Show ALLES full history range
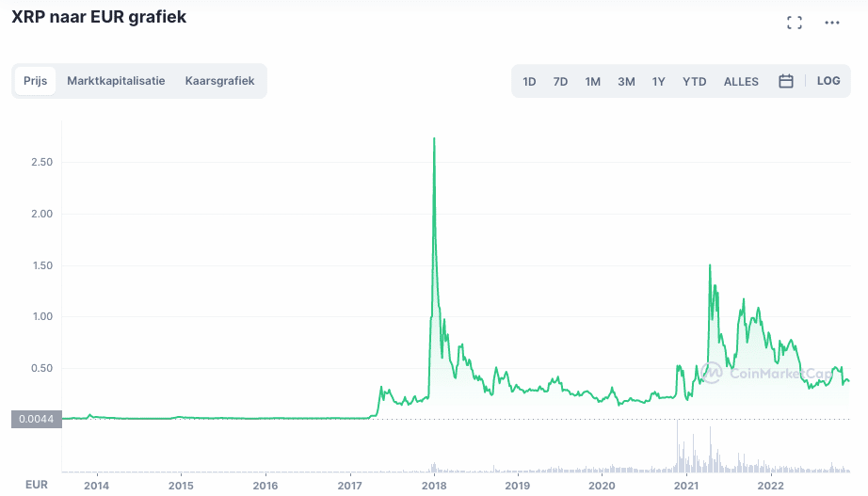Viewport: 868px width, 496px height. point(741,82)
